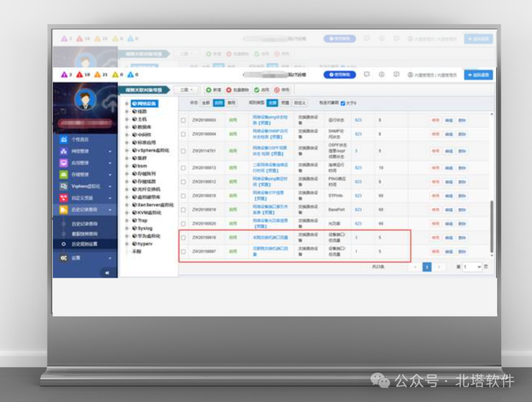Open the page size dropdown showing 1
Screen dimensions: 532x402
472,267
